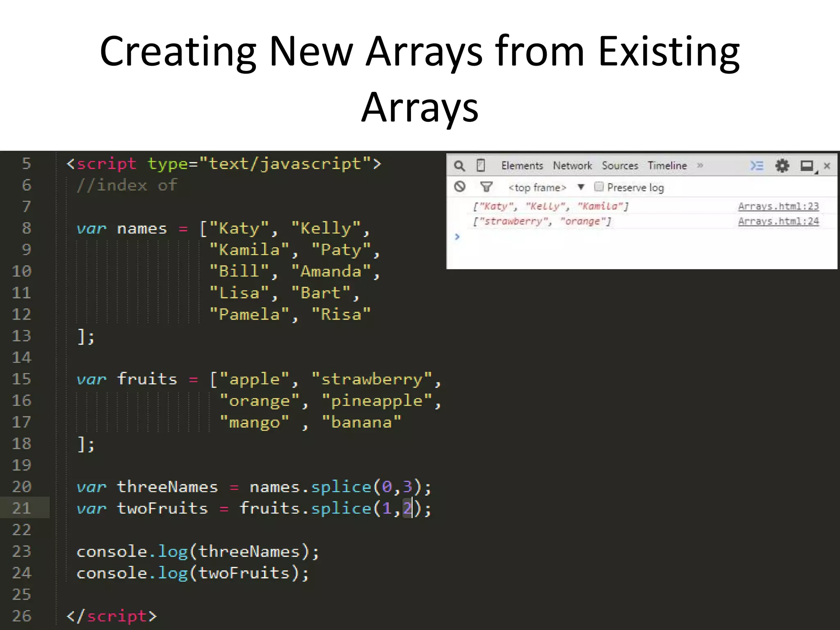Image resolution: width=840 pixels, height=630 pixels.
Task: Click twoFruits variable declaration on line 21
Action: click(254, 509)
